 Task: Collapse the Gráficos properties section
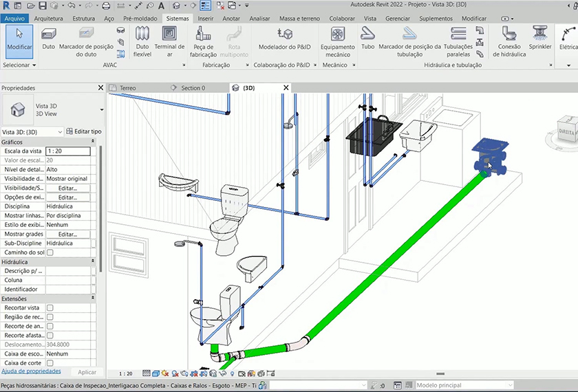pyautogui.click(x=93, y=142)
